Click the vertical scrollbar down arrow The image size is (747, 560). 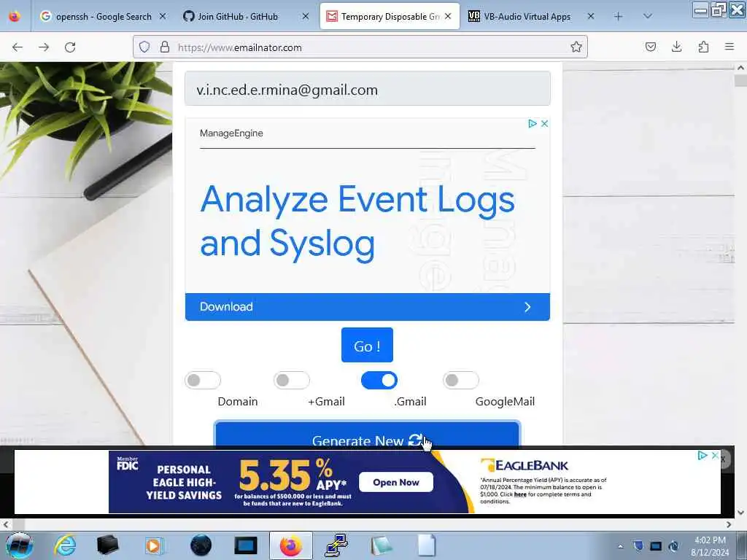tap(741, 513)
